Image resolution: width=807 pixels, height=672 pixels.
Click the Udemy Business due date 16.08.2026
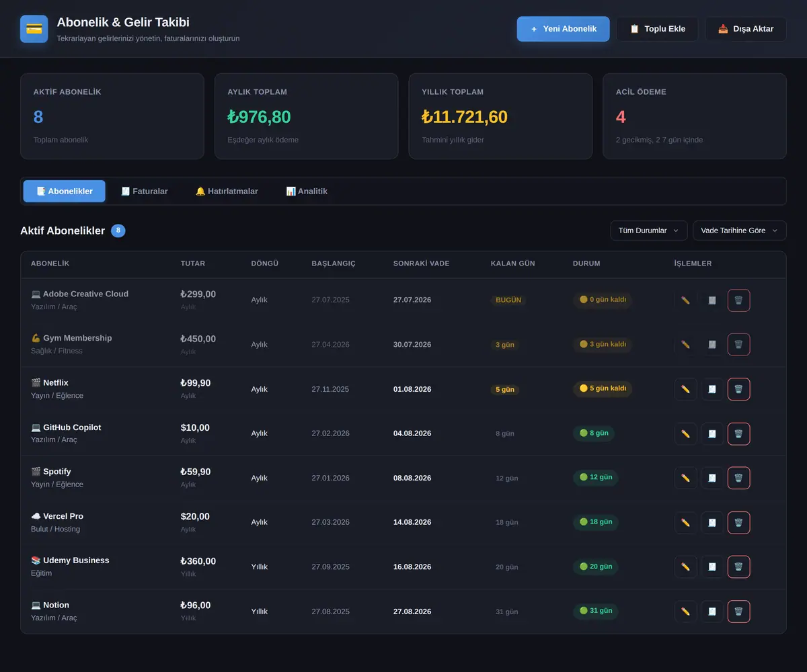pyautogui.click(x=412, y=567)
